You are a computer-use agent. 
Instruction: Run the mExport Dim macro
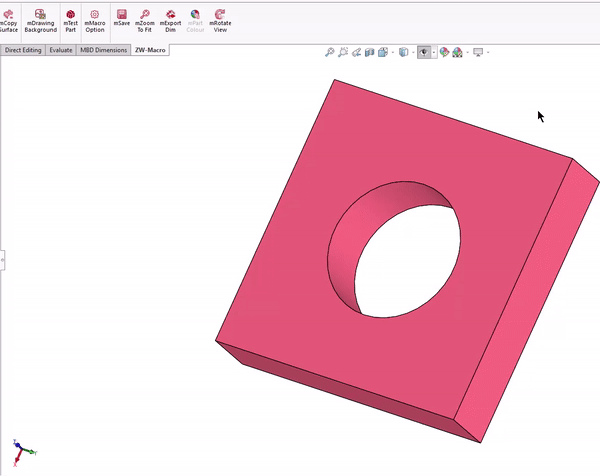click(x=170, y=20)
